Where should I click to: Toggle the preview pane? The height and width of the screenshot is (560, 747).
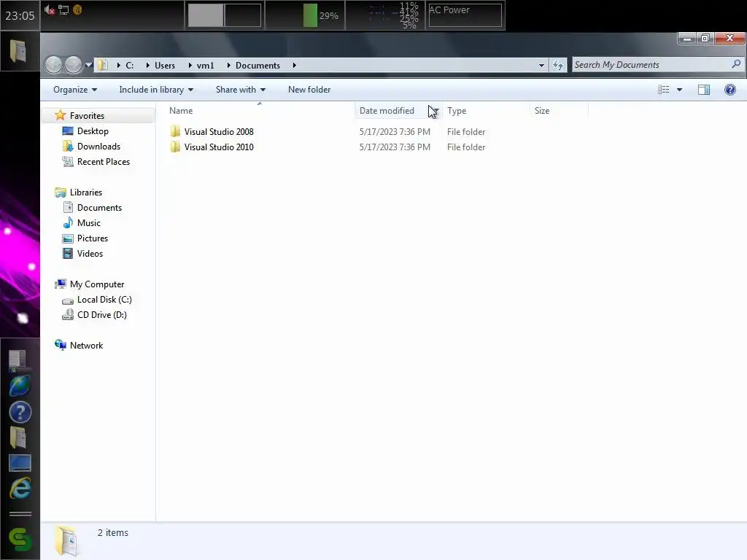pyautogui.click(x=704, y=90)
